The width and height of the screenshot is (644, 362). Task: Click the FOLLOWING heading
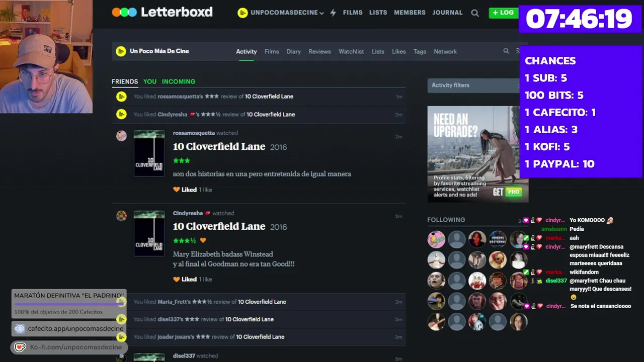tap(446, 220)
